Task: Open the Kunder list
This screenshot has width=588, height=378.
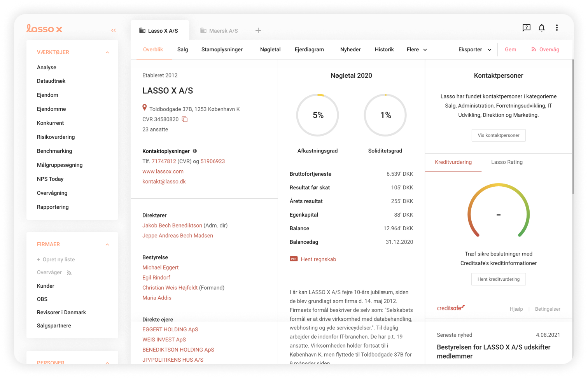Action: 45,286
